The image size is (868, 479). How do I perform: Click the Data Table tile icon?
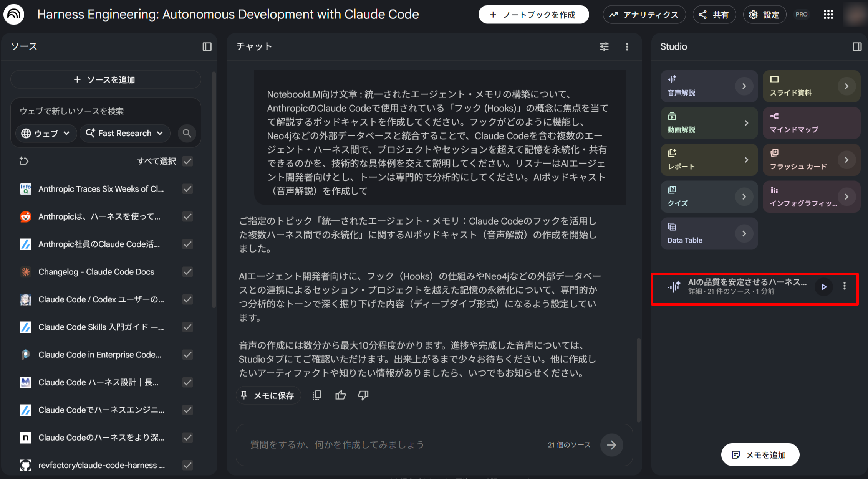click(x=672, y=226)
